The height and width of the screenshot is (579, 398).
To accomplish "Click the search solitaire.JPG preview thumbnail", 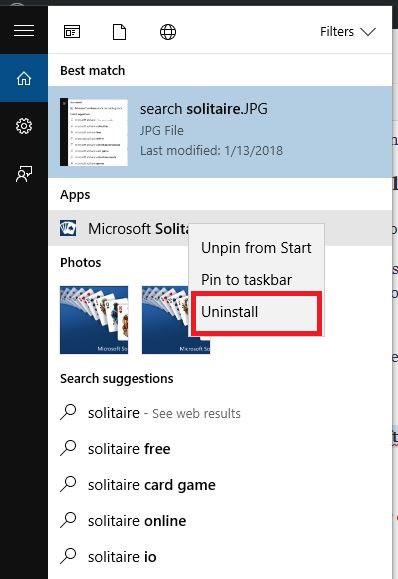I will click(x=94, y=132).
